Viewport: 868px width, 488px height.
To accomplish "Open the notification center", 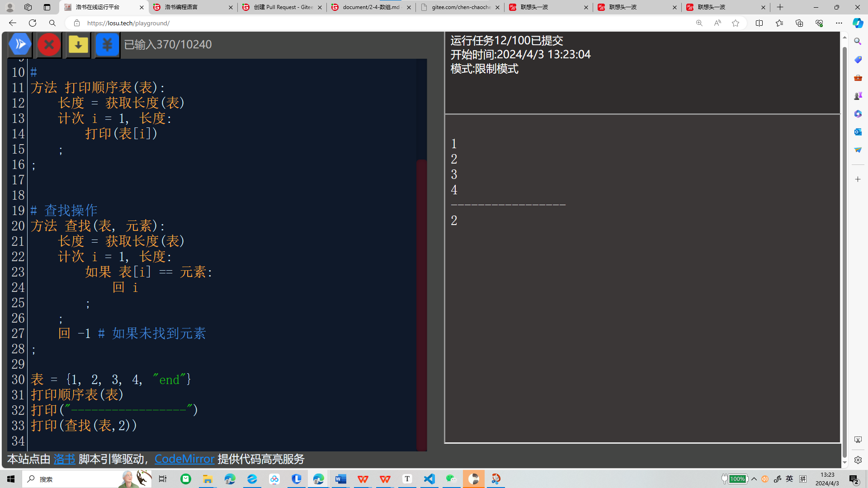I will tap(854, 479).
